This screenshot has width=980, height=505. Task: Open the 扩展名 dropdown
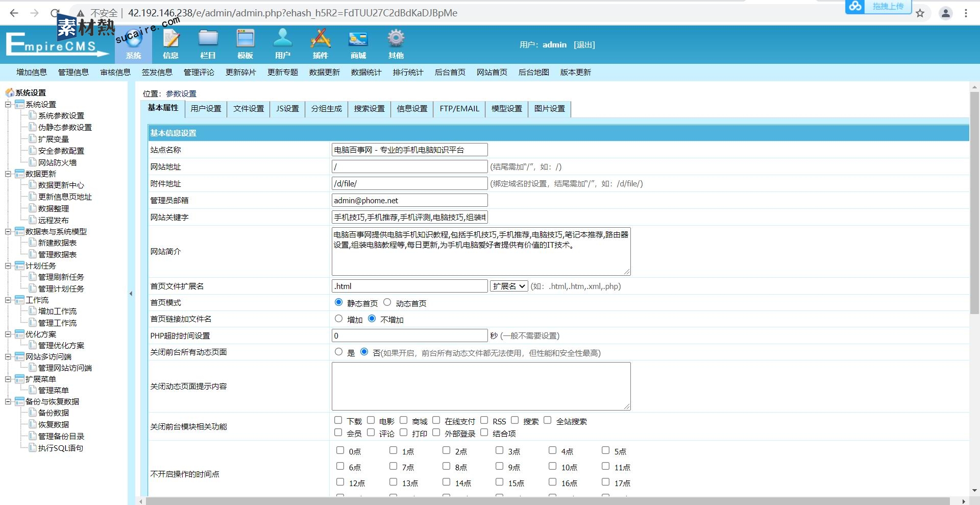[509, 286]
